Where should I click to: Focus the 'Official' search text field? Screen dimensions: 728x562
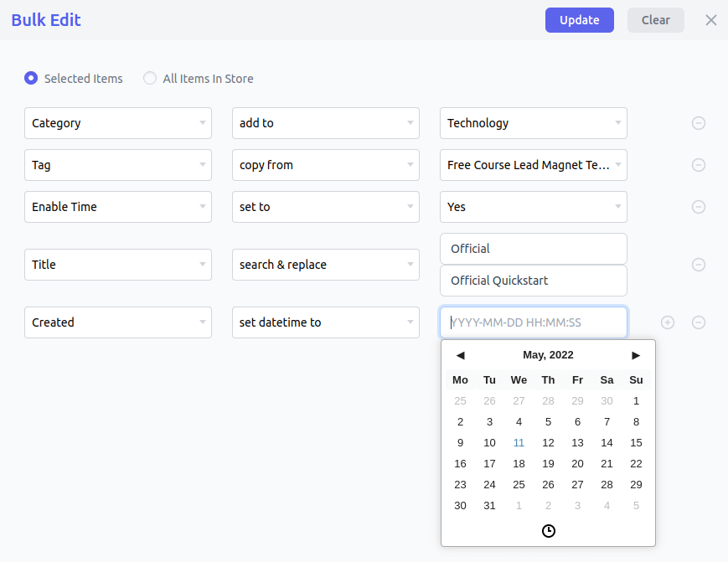[534, 249]
